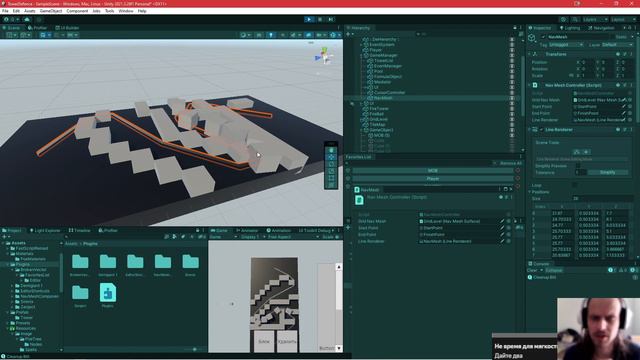Remove the Player favorite via red circle icon

[x=518, y=178]
